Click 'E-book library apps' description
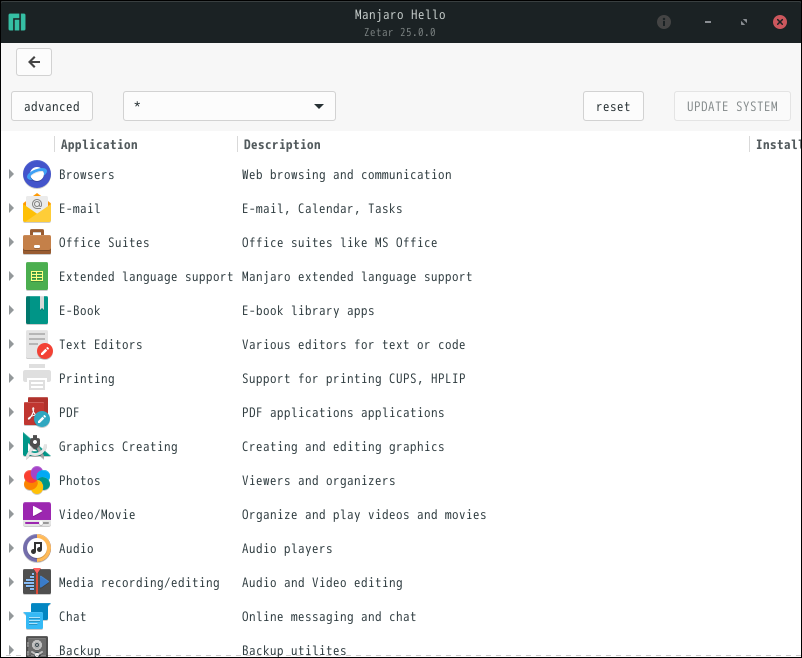Viewport: 802px width, 658px height. [308, 311]
